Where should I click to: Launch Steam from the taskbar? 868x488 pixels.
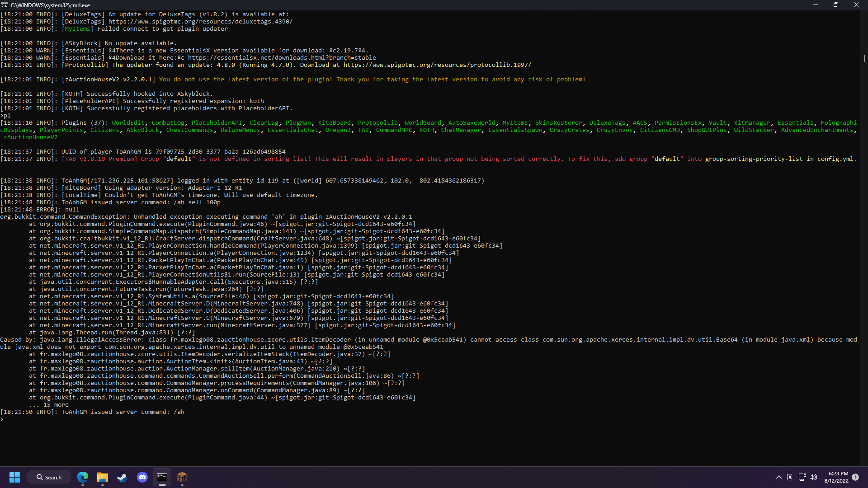click(122, 477)
